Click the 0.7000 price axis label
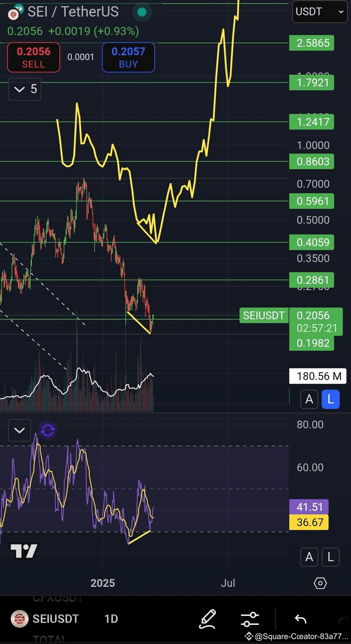Image resolution: width=351 pixels, height=644 pixels. (313, 184)
